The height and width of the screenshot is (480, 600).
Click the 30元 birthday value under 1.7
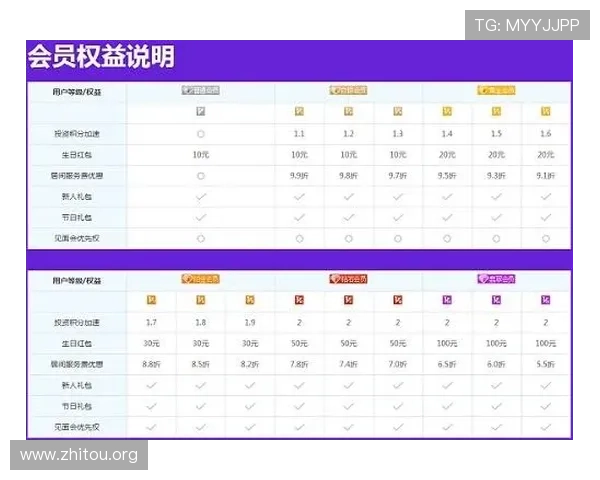click(151, 343)
